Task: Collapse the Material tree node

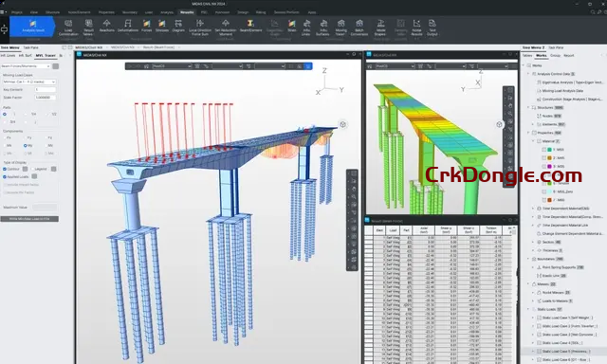Action: (x=533, y=141)
